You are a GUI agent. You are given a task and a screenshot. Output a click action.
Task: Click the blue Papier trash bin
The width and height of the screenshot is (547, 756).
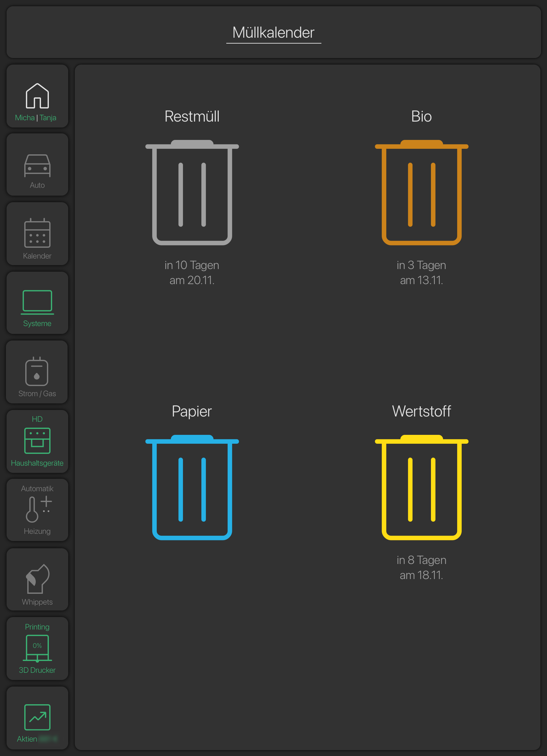[x=192, y=487]
